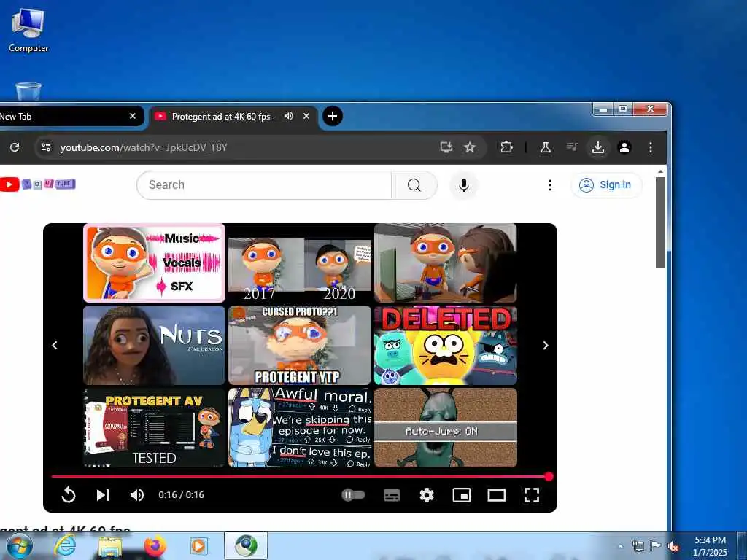Show previous suggested videos arrow
Image resolution: width=747 pixels, height=560 pixels.
[x=55, y=345]
